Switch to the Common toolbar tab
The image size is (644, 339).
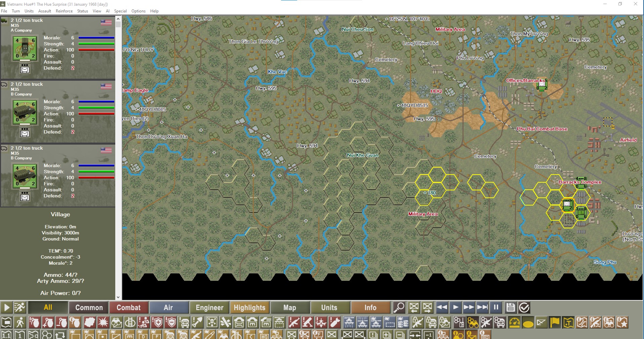(89, 307)
